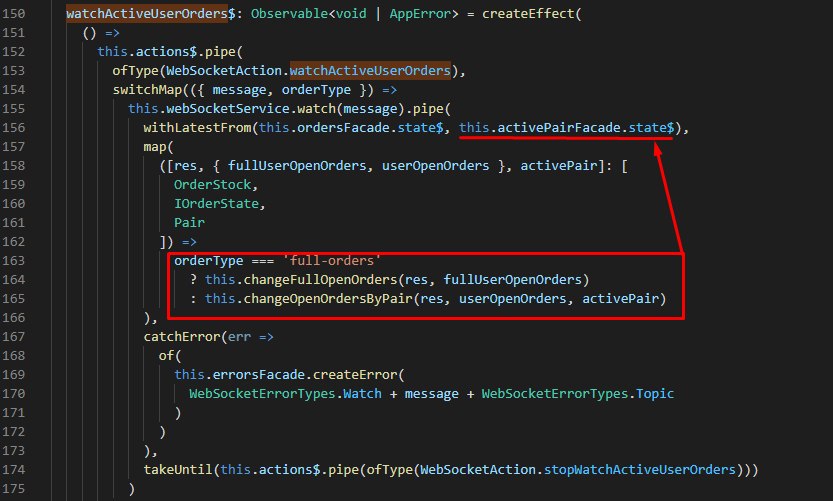Click line number 172 in the gutter

tap(13, 432)
